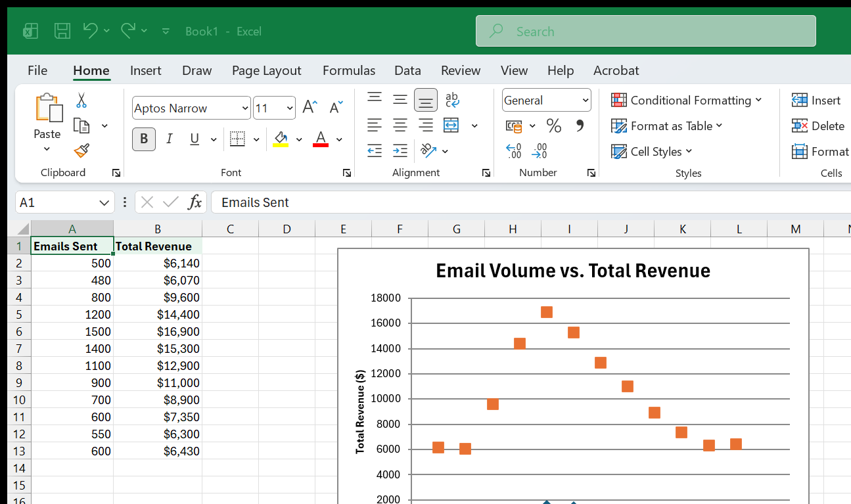
Task: Apply Comma Style
Action: pyautogui.click(x=580, y=126)
